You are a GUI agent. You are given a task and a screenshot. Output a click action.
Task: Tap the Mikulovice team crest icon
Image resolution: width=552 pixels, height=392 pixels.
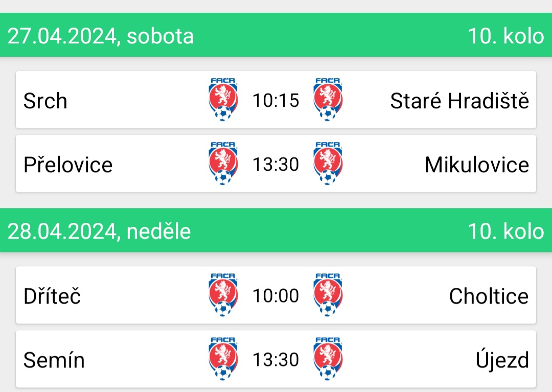(328, 164)
